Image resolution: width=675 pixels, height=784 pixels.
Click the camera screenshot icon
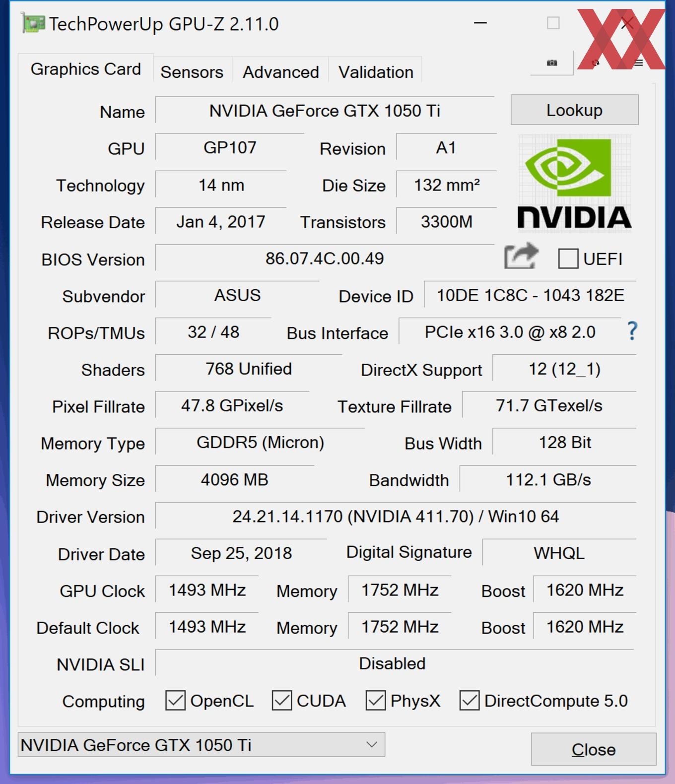click(552, 63)
